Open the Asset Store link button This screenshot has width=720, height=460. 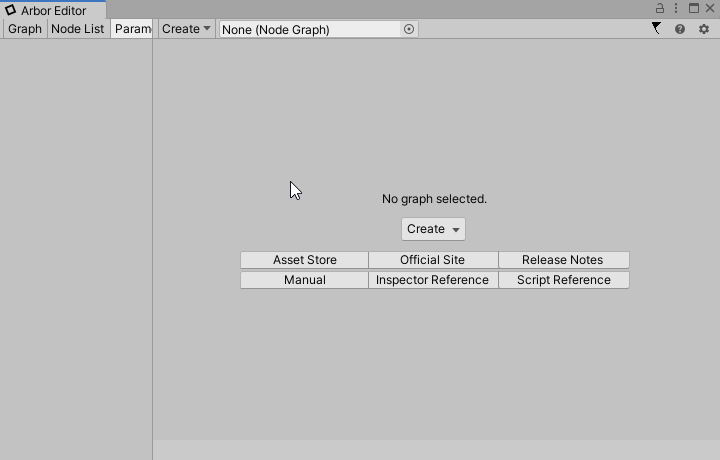(305, 260)
